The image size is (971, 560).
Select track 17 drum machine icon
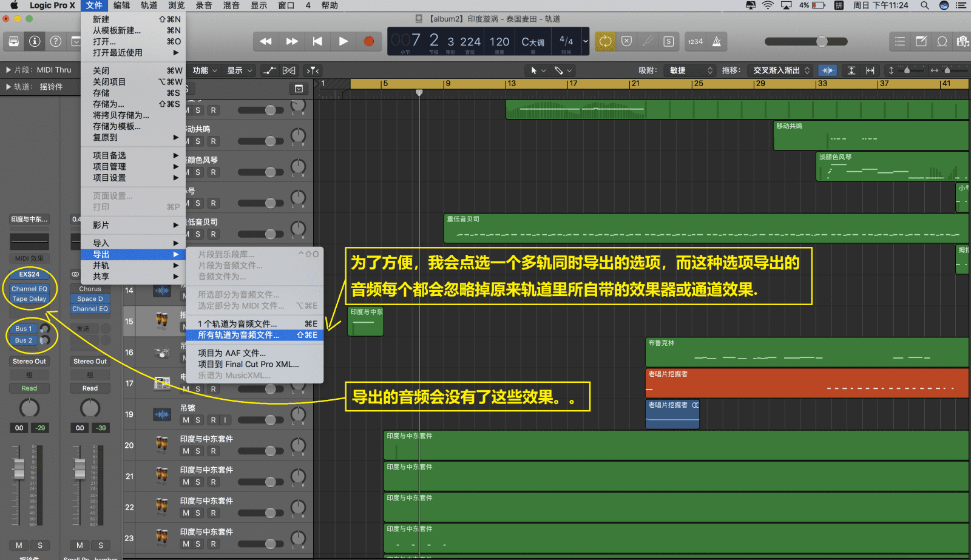(x=161, y=383)
